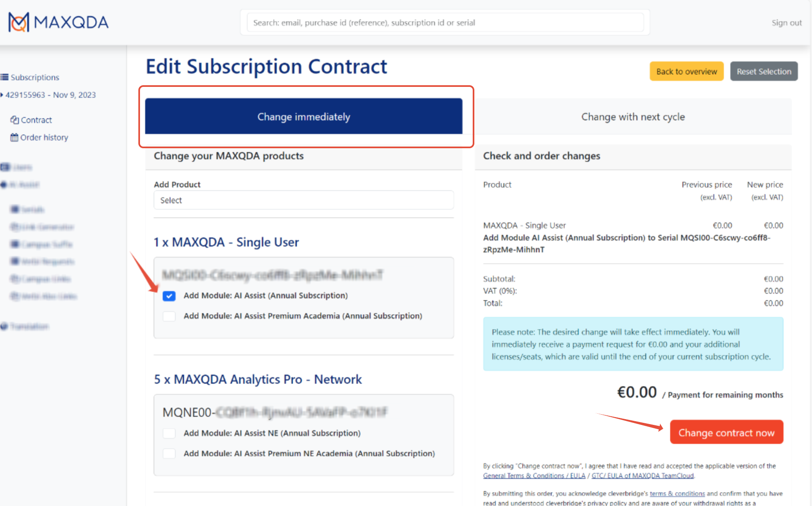The width and height of the screenshot is (812, 506).
Task: Tick AI Assist Premium NE Academia checkbox
Action: (169, 454)
